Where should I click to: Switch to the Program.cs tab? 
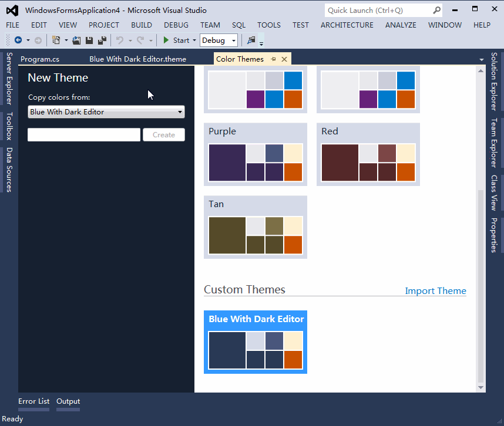pos(40,59)
